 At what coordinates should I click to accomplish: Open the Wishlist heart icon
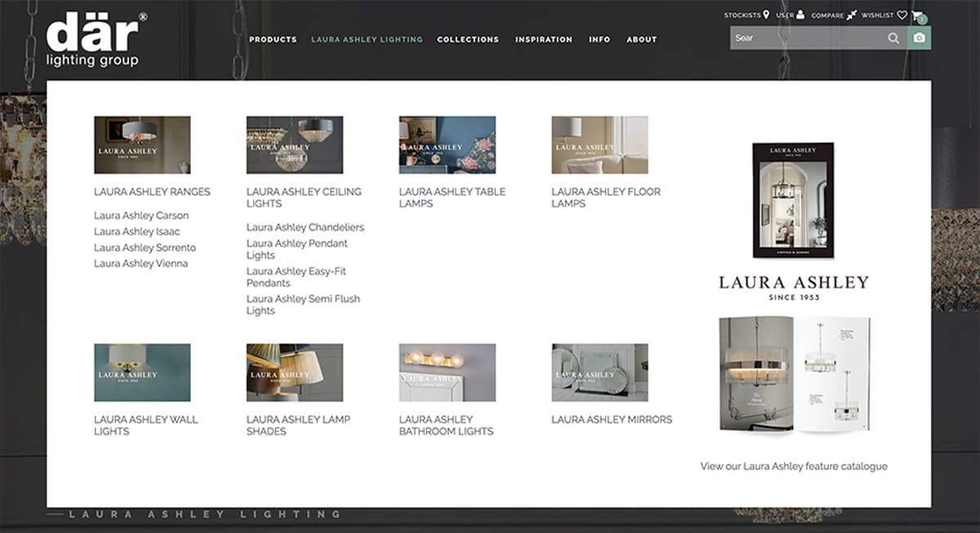(902, 15)
